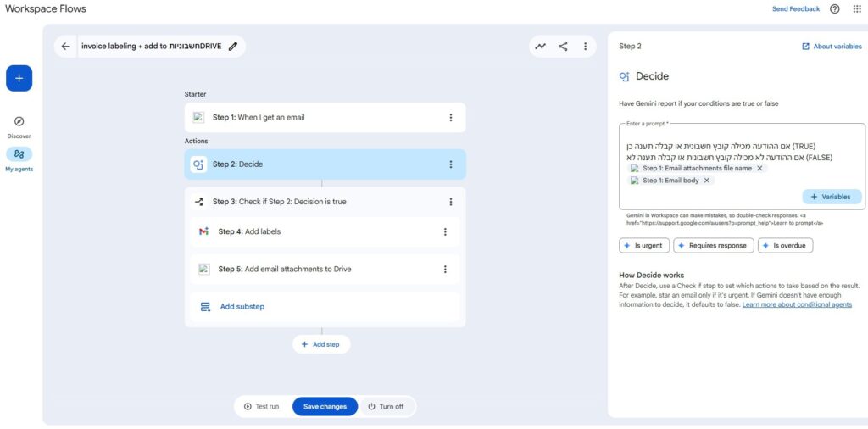Open the Google apps grid icon
The width and height of the screenshot is (868, 429).
855,9
